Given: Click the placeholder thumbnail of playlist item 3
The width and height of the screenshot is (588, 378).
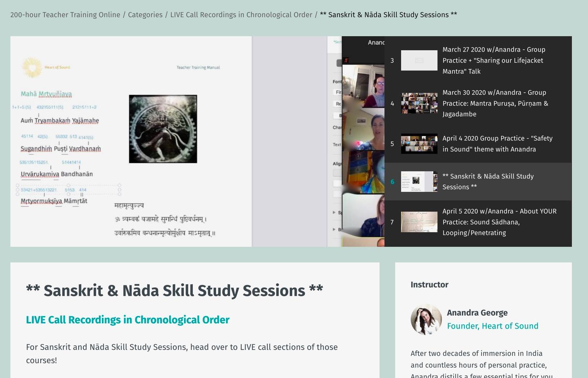Looking at the screenshot, I should click(419, 60).
